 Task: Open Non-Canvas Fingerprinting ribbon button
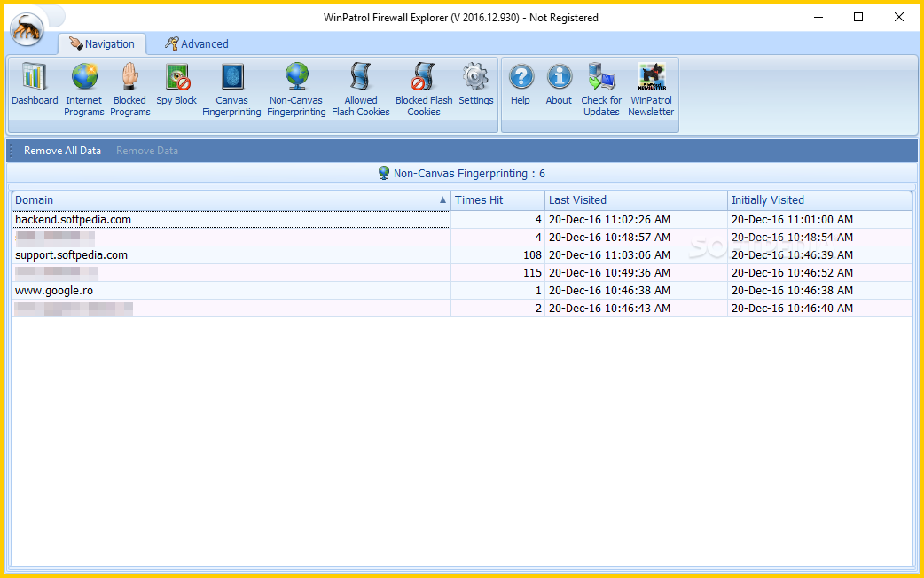[x=296, y=90]
